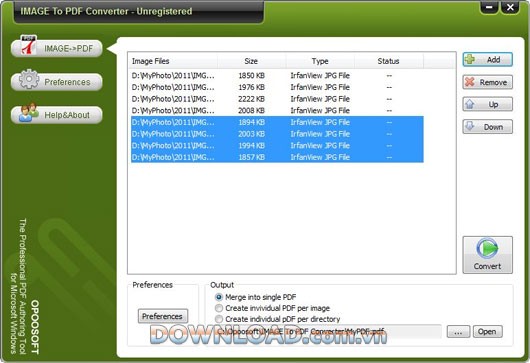This screenshot has width=530, height=363.
Task: Click the people icon beside Help&About
Action: click(29, 112)
